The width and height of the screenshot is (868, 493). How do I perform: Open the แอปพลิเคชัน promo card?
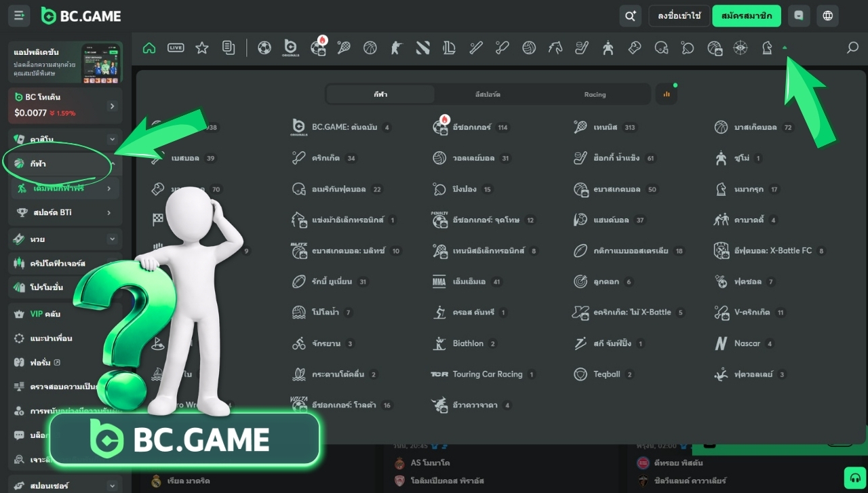pyautogui.click(x=65, y=63)
